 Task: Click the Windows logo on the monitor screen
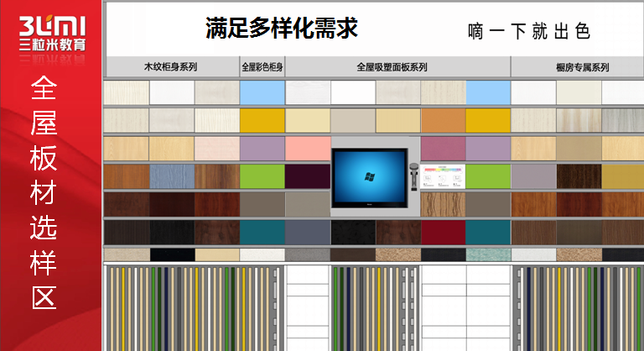(369, 176)
